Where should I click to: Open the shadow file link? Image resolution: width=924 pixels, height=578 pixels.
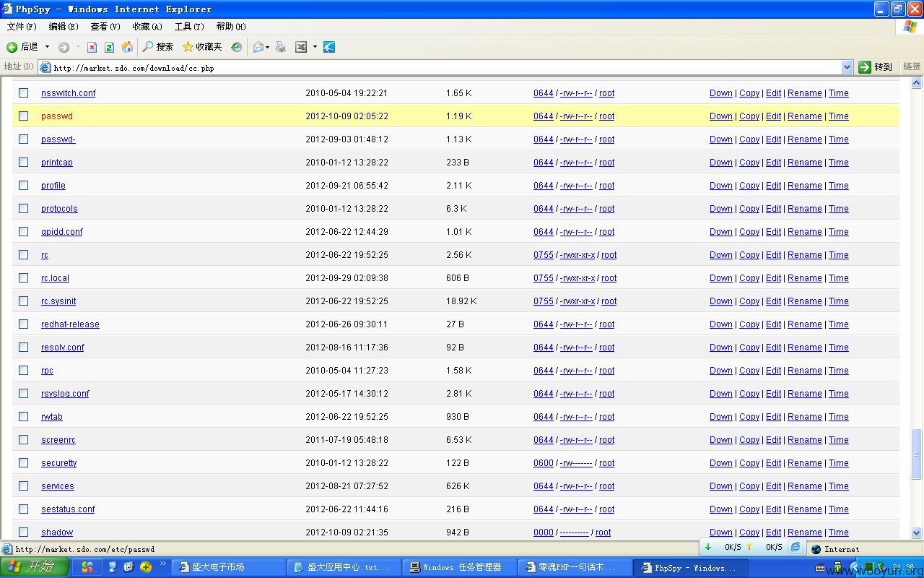click(57, 532)
